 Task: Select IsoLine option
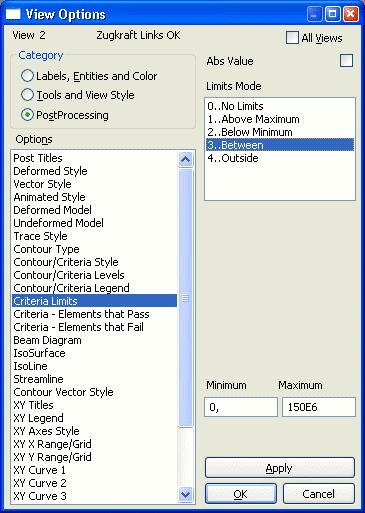94,366
